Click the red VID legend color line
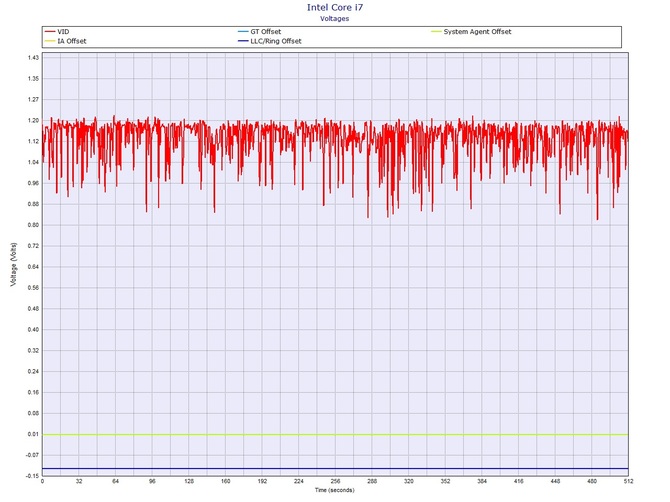Screen dimensions: 670x502 click(50, 32)
